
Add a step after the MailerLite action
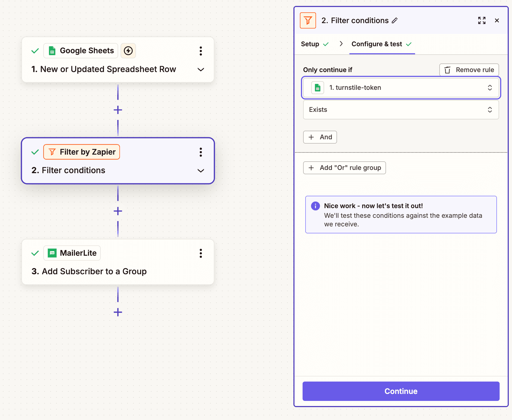pyautogui.click(x=118, y=312)
